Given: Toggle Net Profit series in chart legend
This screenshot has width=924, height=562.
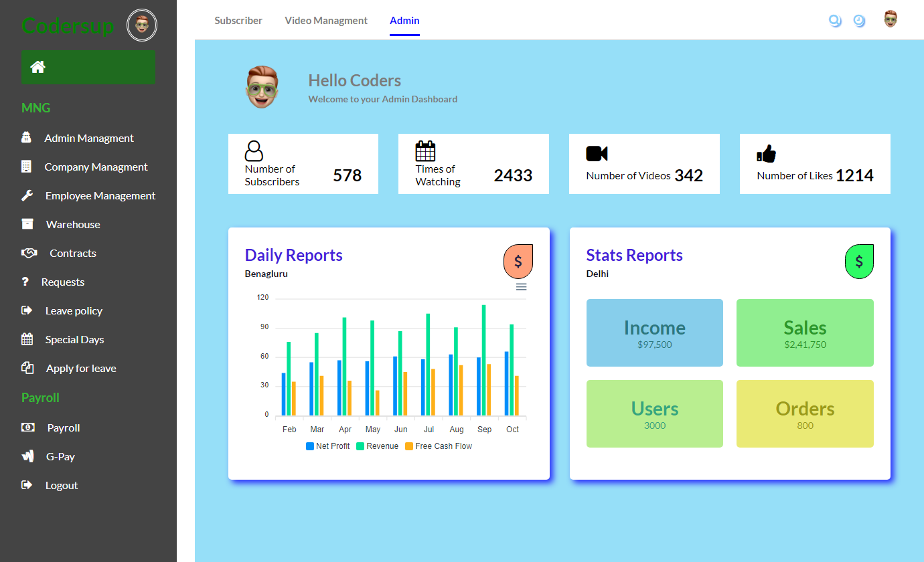Looking at the screenshot, I should pyautogui.click(x=328, y=446).
